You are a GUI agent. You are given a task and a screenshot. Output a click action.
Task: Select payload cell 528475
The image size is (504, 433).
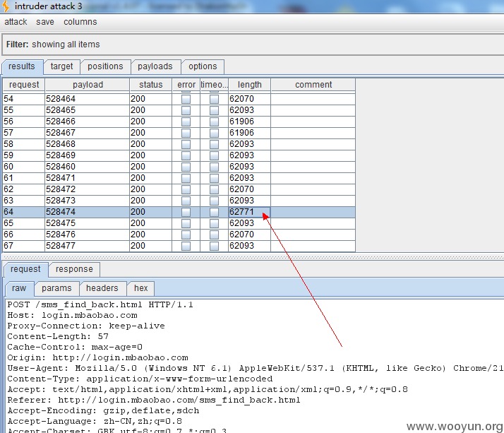click(x=87, y=223)
